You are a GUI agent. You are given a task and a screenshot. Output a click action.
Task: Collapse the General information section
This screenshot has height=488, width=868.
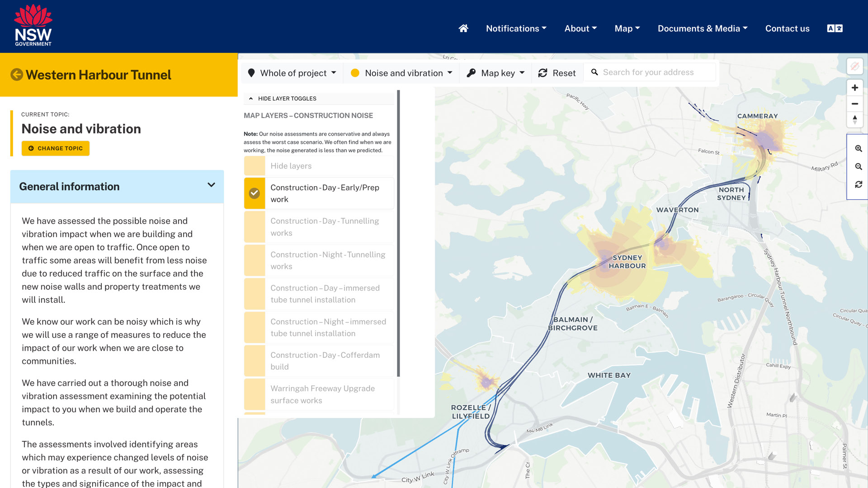tap(211, 185)
